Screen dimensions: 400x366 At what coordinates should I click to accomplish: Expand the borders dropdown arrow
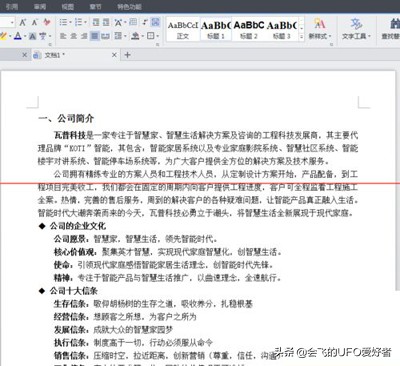[x=158, y=36]
